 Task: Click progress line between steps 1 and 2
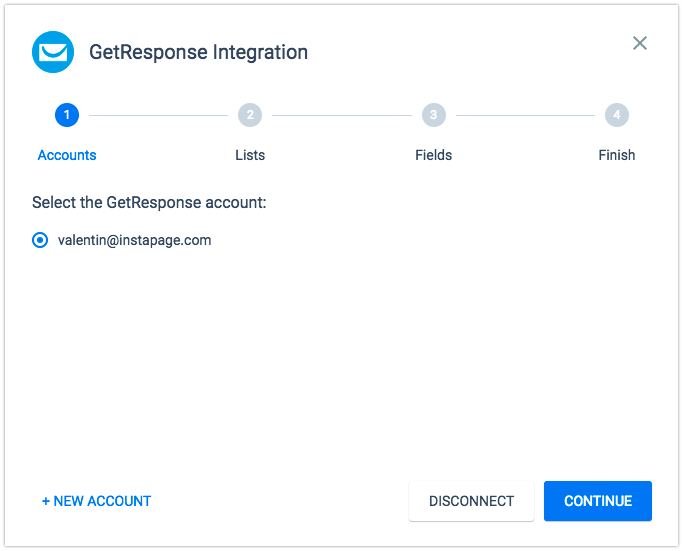[x=159, y=115]
